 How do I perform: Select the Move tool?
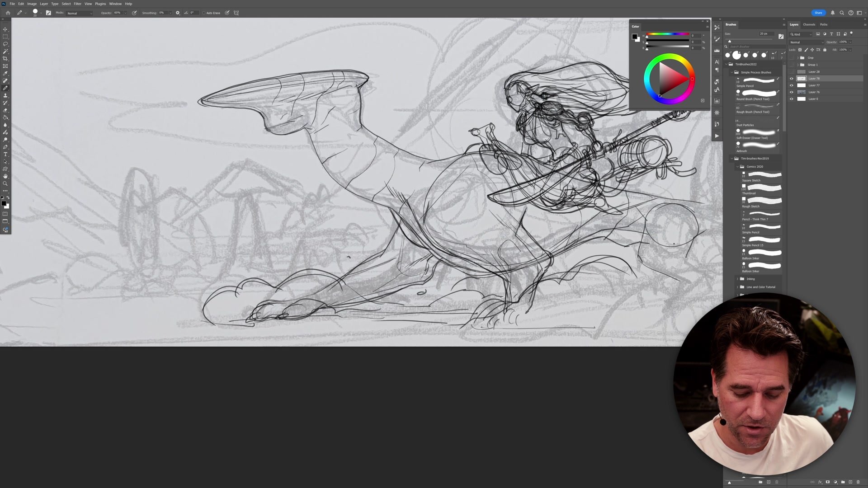[x=5, y=29]
